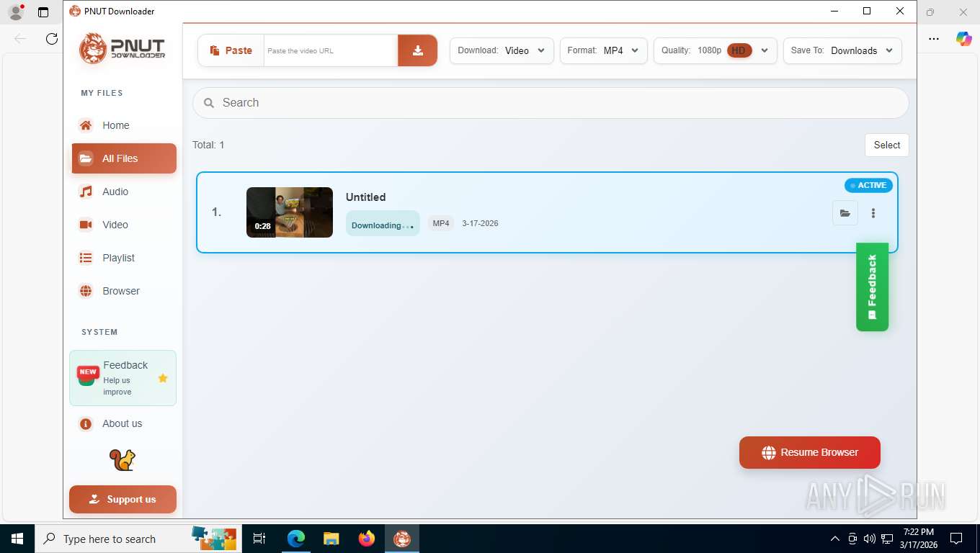Go to Home in sidebar
The image size is (980, 553).
tap(124, 125)
